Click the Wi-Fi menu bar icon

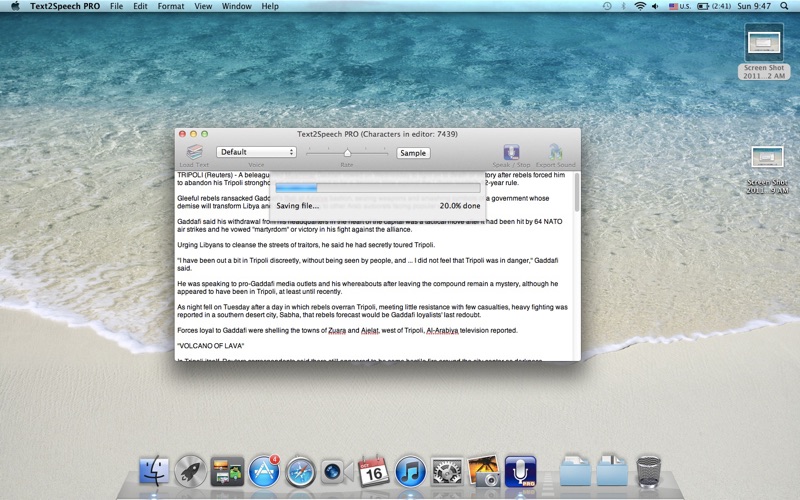point(640,6)
